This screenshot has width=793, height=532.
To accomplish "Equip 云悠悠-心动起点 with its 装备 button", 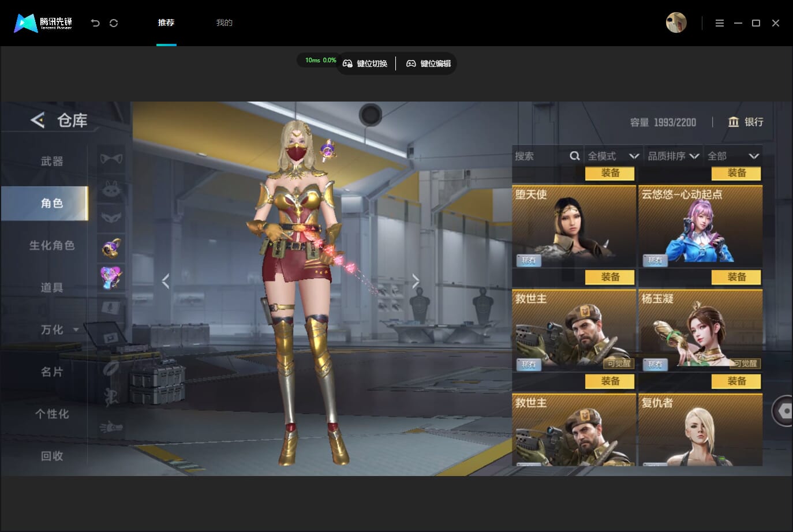I will [736, 277].
